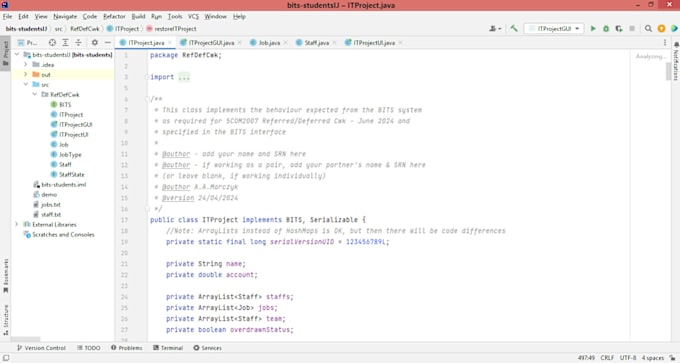
Task: Open the File menu
Action: click(x=7, y=16)
